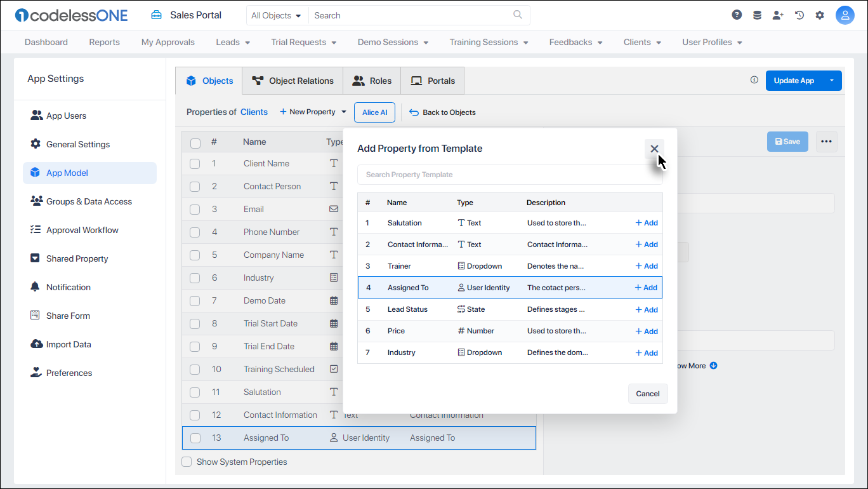The height and width of the screenshot is (489, 868).
Task: Expand the New Property dropdown
Action: [313, 112]
